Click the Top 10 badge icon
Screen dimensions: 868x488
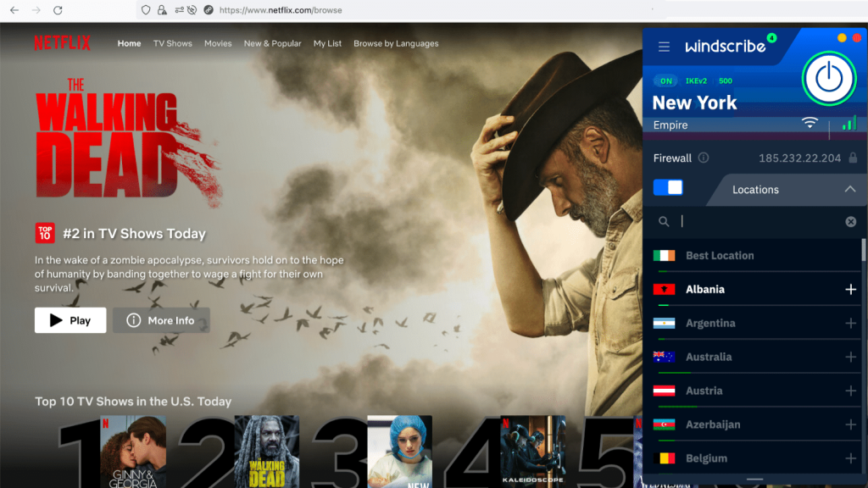click(x=45, y=233)
